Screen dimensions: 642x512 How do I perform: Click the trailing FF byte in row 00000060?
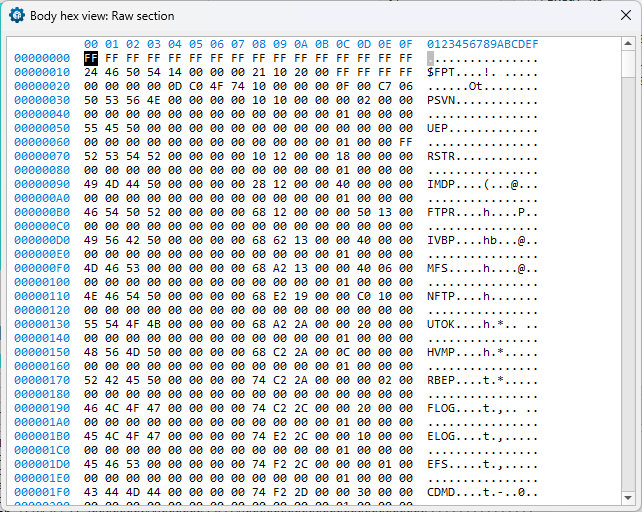click(x=406, y=142)
